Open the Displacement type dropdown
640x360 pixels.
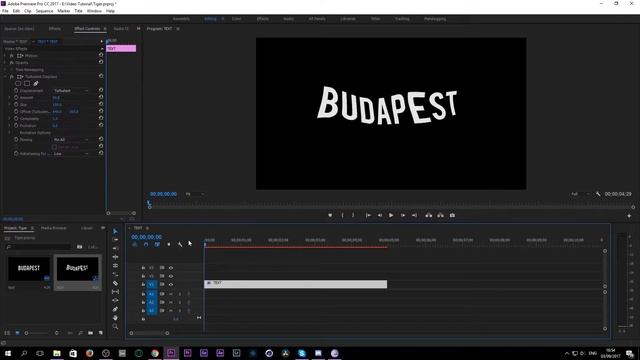[71, 91]
